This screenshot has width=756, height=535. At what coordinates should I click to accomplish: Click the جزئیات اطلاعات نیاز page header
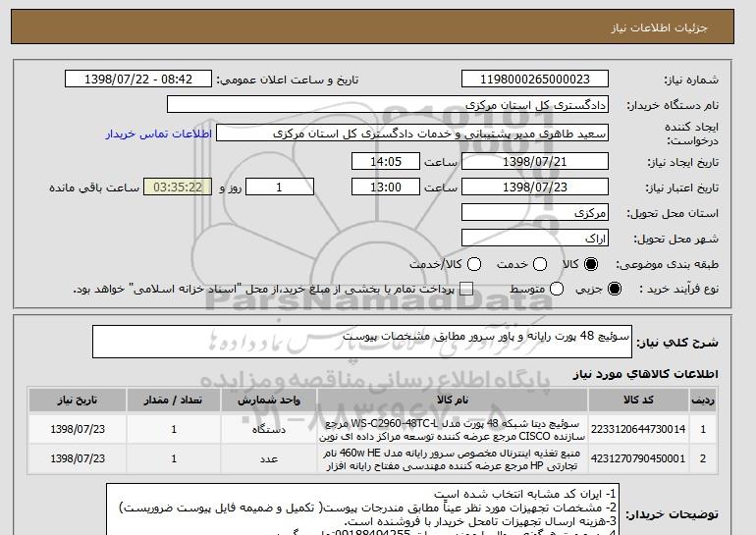coord(659,27)
